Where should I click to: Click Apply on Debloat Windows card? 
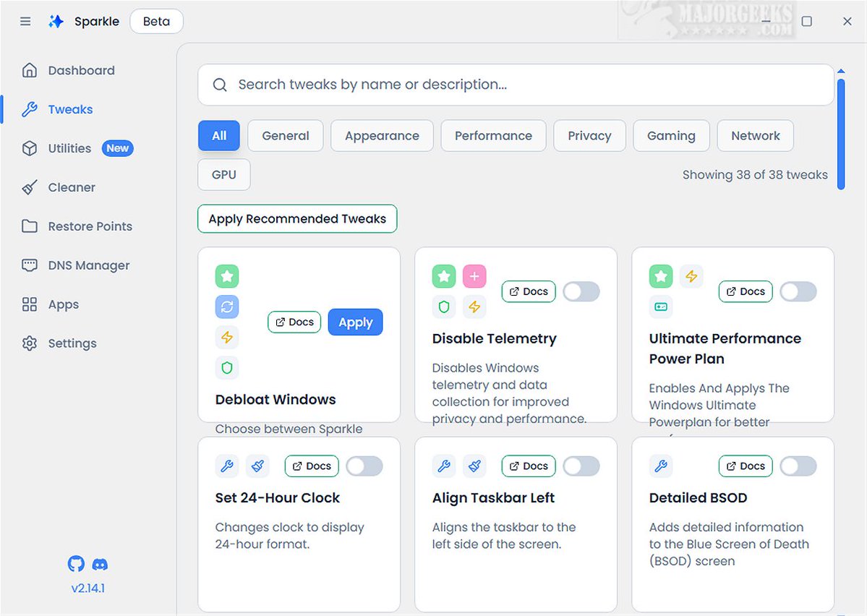(x=356, y=322)
